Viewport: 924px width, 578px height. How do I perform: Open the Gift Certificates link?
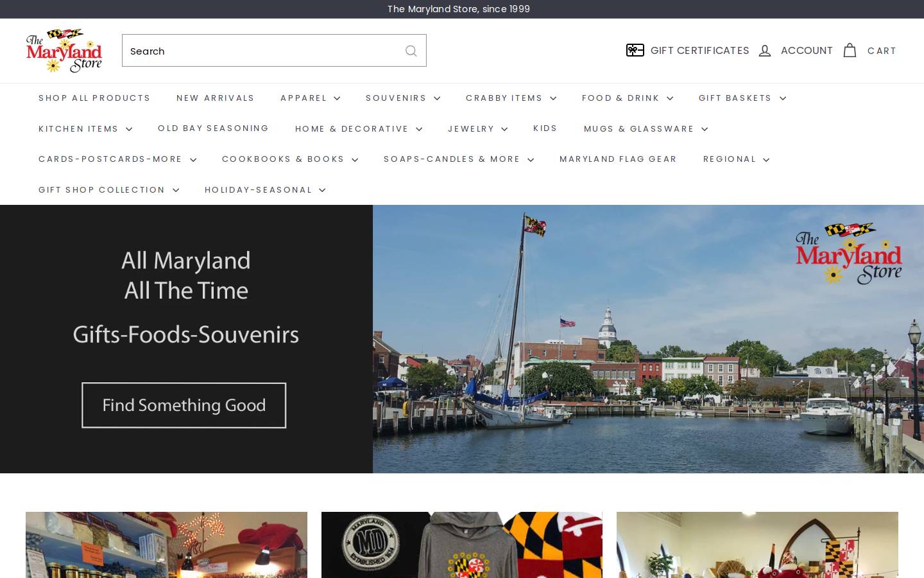tap(700, 51)
